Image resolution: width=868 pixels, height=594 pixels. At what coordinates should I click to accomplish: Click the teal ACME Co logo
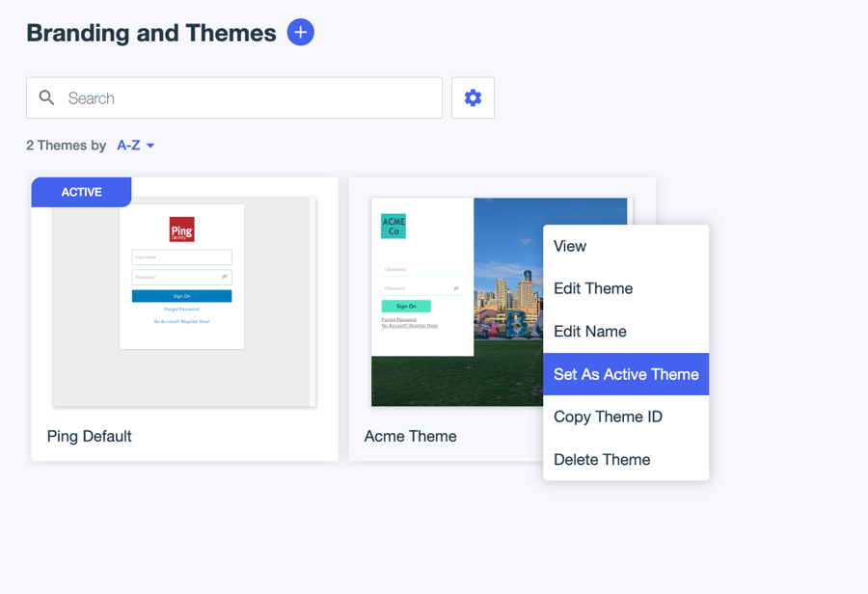click(x=393, y=227)
